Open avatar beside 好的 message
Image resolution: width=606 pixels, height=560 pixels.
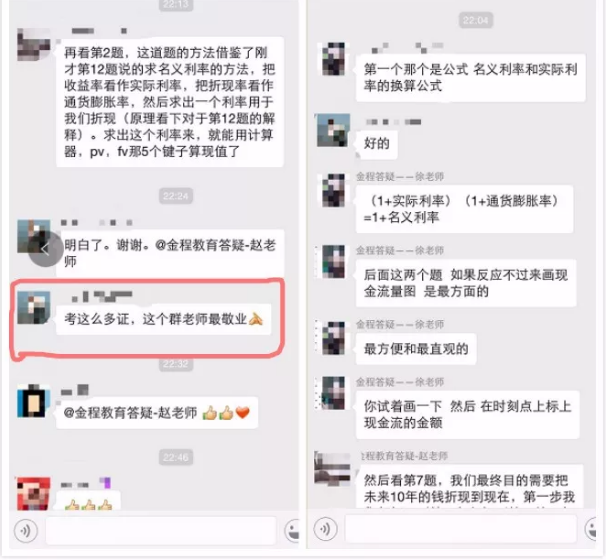point(334,130)
